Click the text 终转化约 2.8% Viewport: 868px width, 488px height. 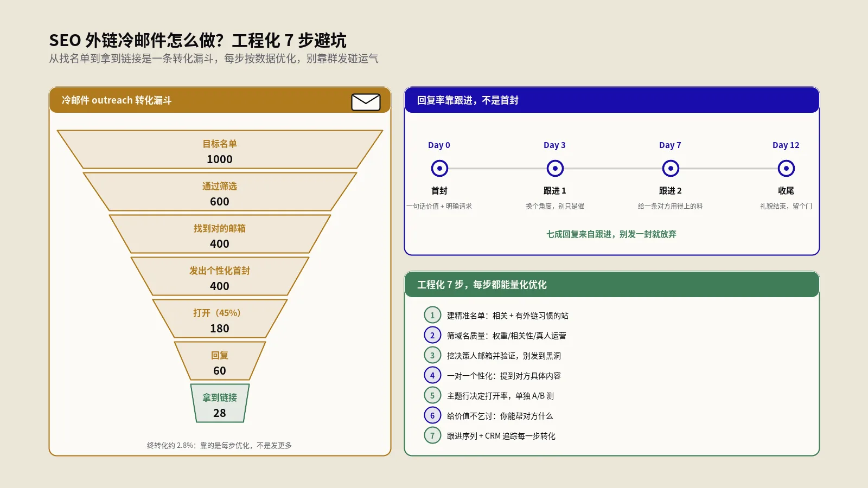pyautogui.click(x=171, y=445)
